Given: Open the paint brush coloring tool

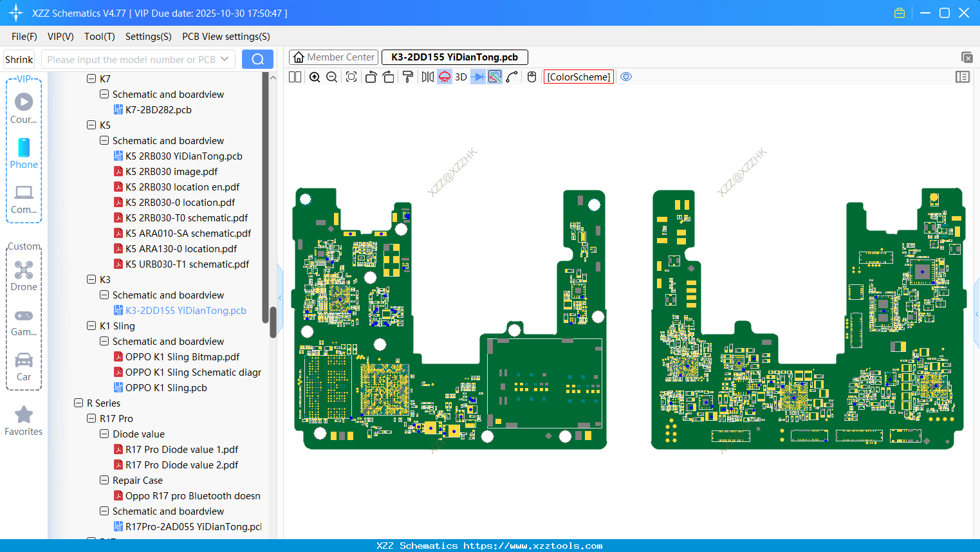Looking at the screenshot, I should click(407, 77).
